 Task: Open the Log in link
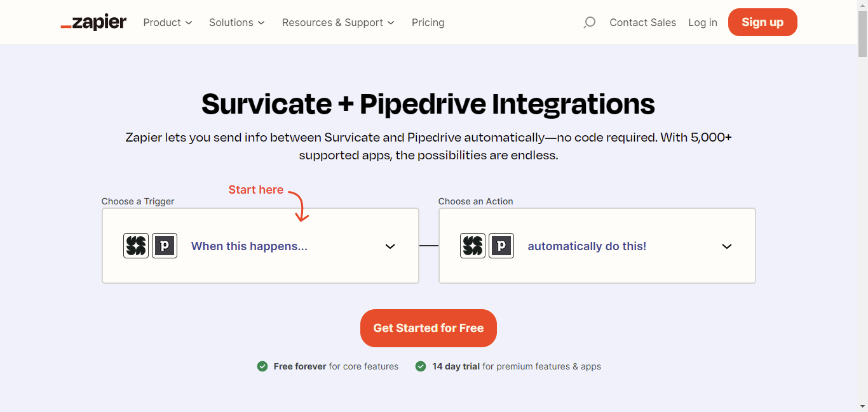(702, 22)
